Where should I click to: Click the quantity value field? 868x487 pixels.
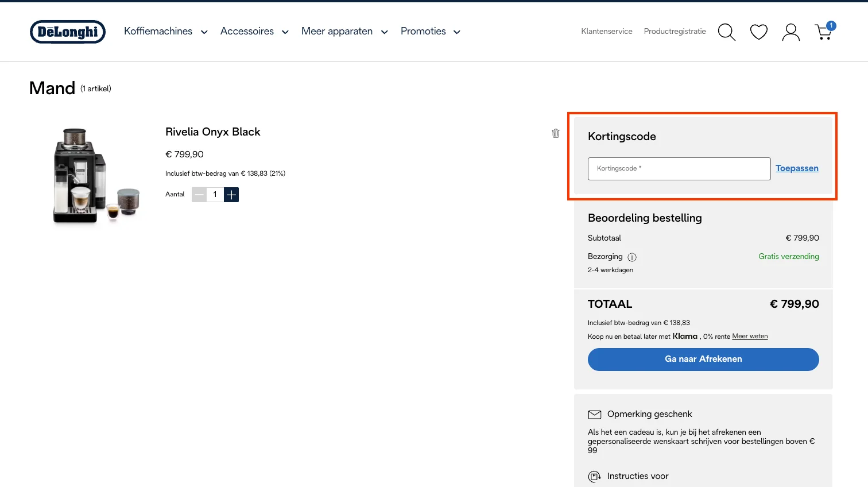[215, 195]
